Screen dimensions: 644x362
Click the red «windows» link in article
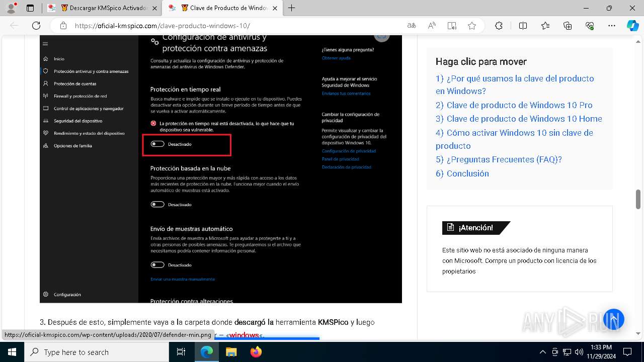coord(244,335)
